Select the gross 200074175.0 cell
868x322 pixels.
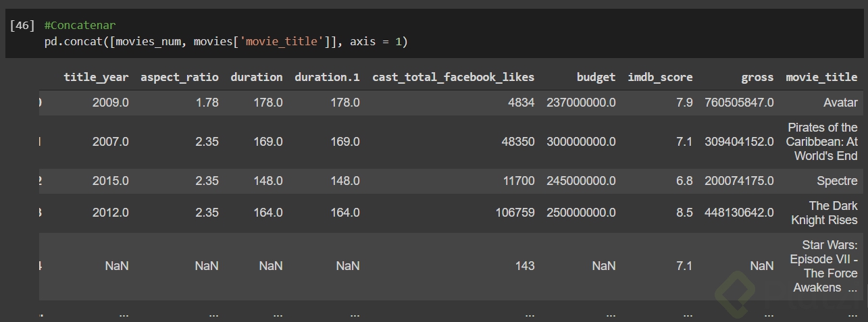coord(739,181)
